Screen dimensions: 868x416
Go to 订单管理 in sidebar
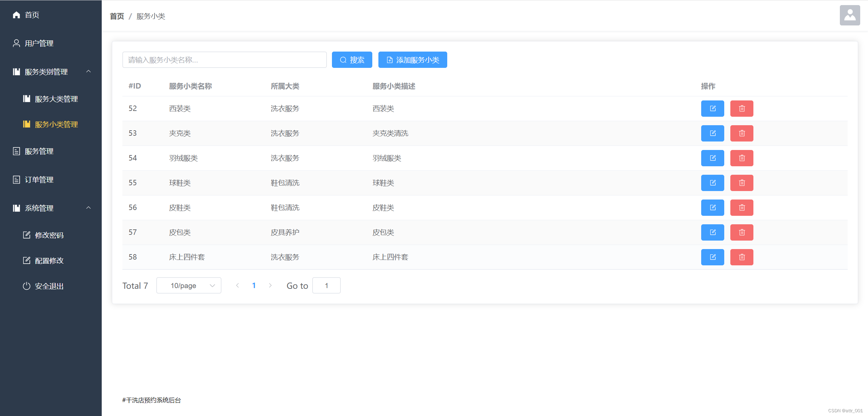[x=39, y=180]
